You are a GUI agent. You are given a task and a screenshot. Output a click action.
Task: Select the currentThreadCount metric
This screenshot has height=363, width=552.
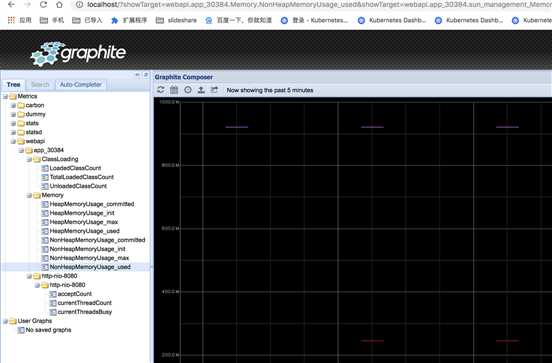(85, 303)
